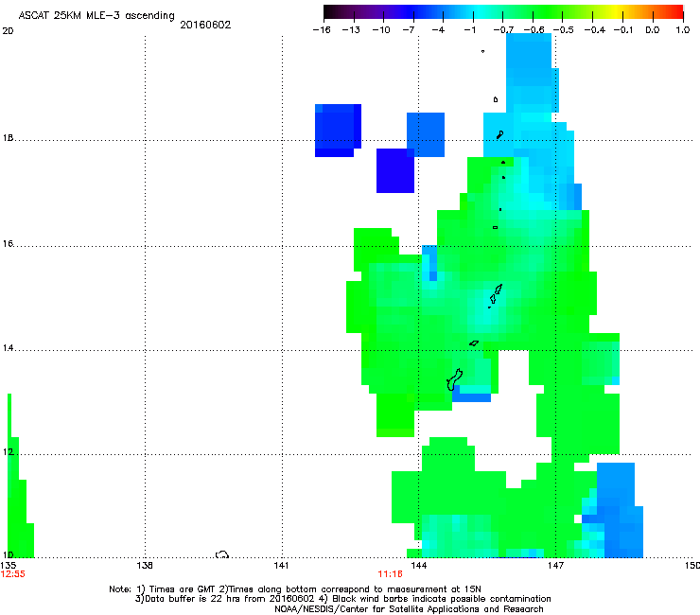
Task: Select the longitude label 147
Action: click(555, 566)
